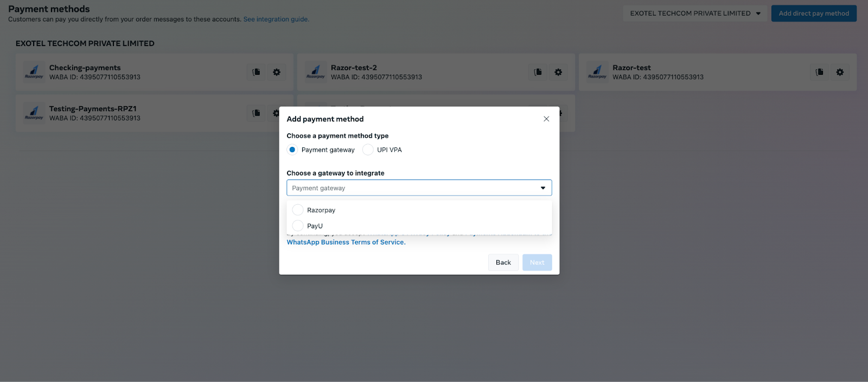Click the Add payment method dialog title

(325, 119)
